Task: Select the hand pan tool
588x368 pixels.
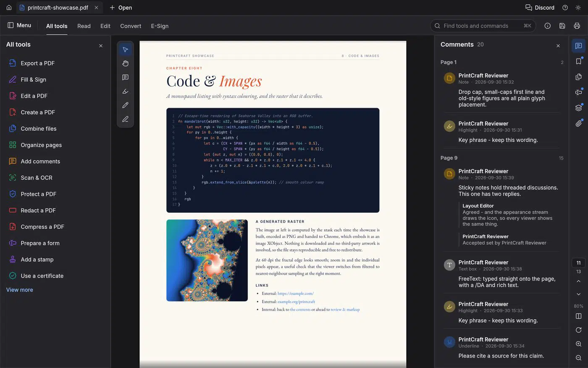Action: point(125,64)
